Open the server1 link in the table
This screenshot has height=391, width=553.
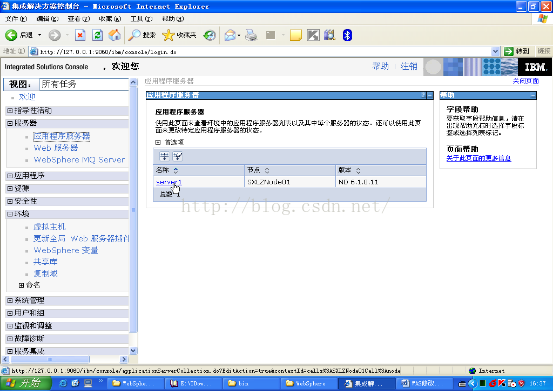pyautogui.click(x=168, y=182)
